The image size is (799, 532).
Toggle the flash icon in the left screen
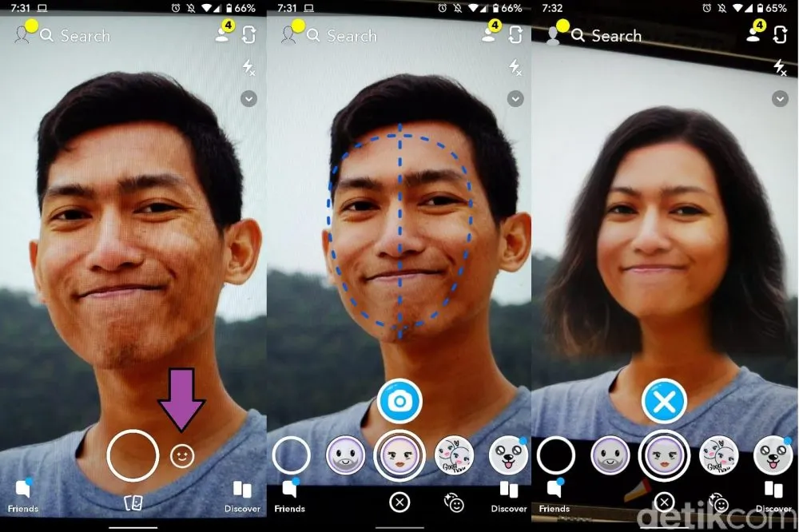click(249, 68)
